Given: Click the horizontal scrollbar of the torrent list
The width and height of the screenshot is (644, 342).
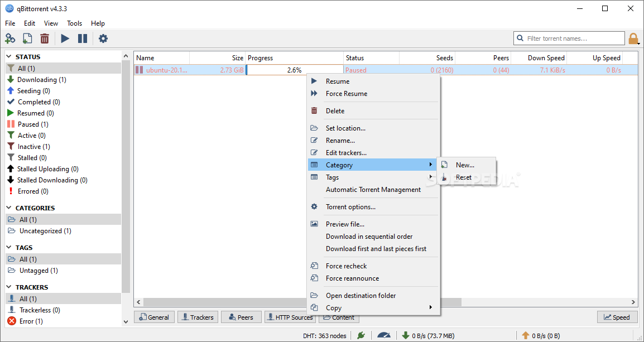Looking at the screenshot, I should coord(302,302).
